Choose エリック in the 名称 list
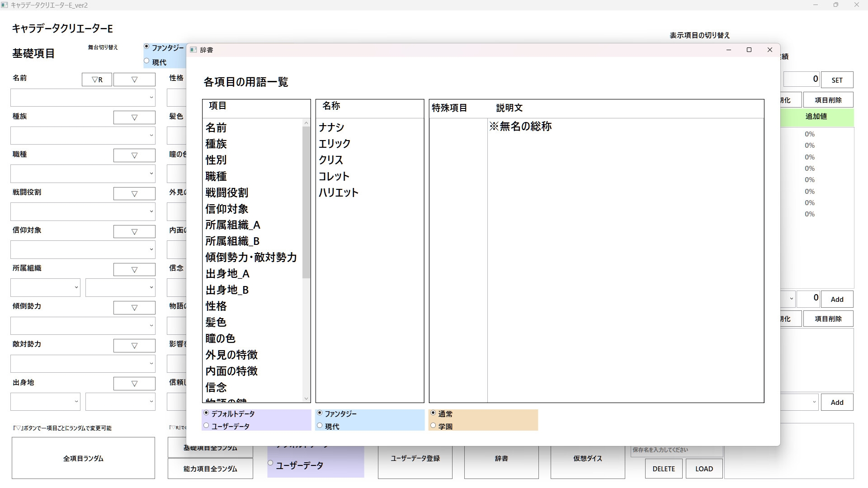This screenshot has height=488, width=868. pos(335,144)
